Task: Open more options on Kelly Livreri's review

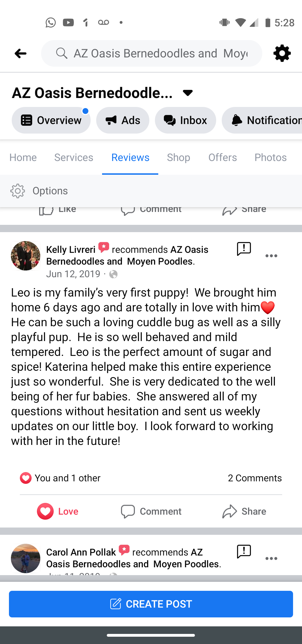Action: click(271, 256)
